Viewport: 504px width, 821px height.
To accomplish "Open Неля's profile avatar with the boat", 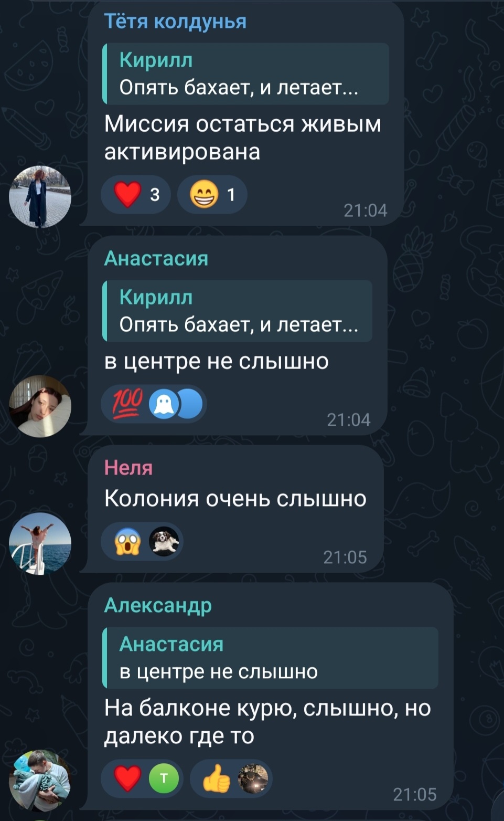I will pos(40,543).
